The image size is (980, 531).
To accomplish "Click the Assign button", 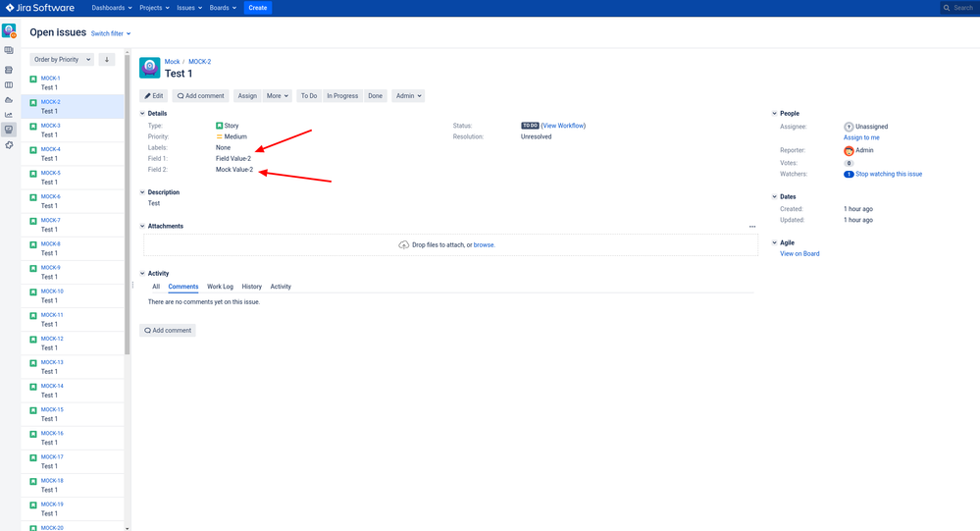I will [x=247, y=96].
